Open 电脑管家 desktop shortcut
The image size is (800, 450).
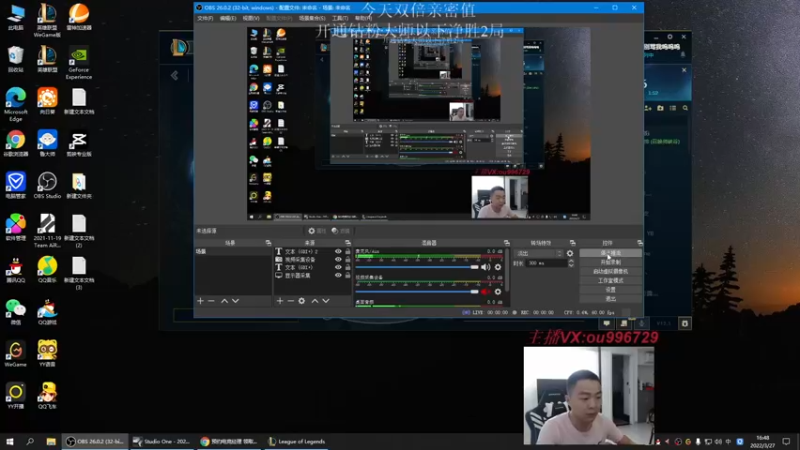click(15, 185)
